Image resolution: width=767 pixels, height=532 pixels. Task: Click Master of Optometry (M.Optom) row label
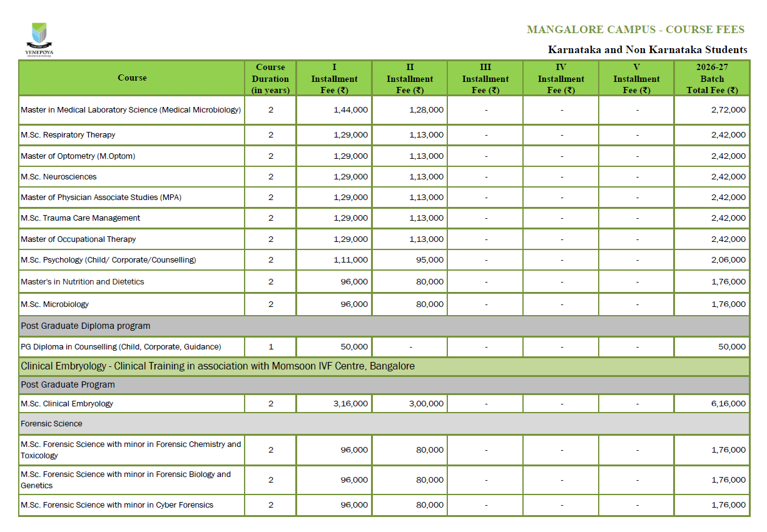coord(78,156)
